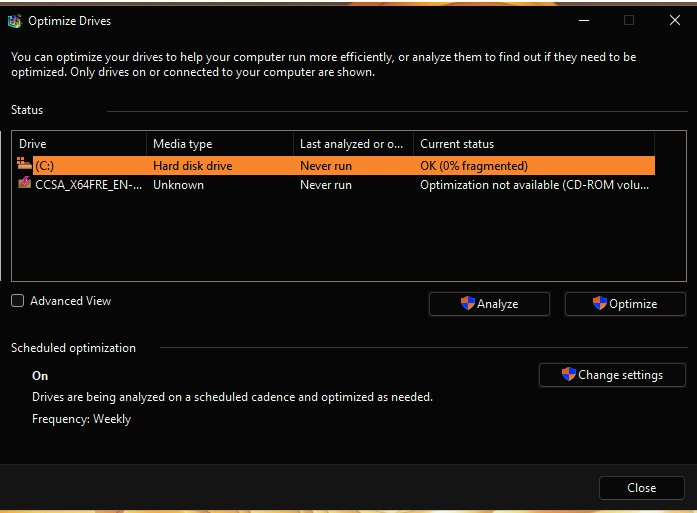Viewport: 697px width, 513px height.
Task: Click the shield icon on Change settings
Action: tap(569, 374)
